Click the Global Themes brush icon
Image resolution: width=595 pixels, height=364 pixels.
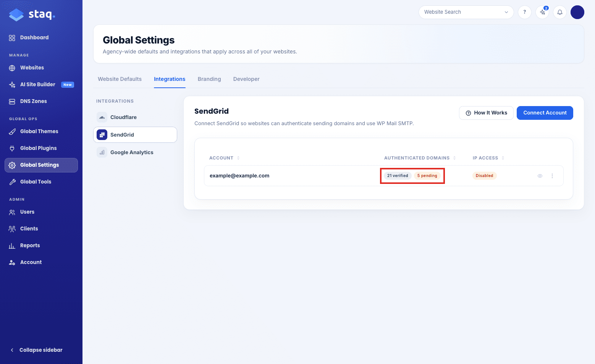(x=12, y=132)
